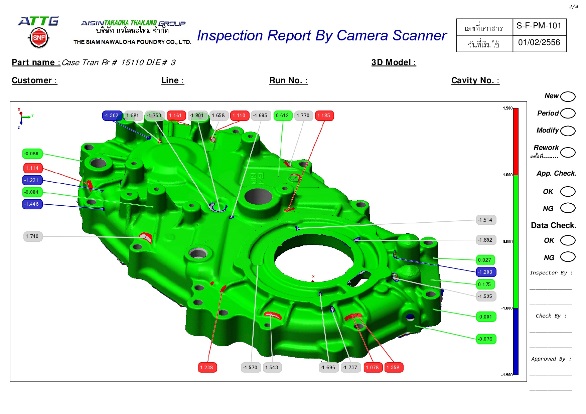
Task: Select the grey -1.882 deviation label
Action: coord(485,240)
